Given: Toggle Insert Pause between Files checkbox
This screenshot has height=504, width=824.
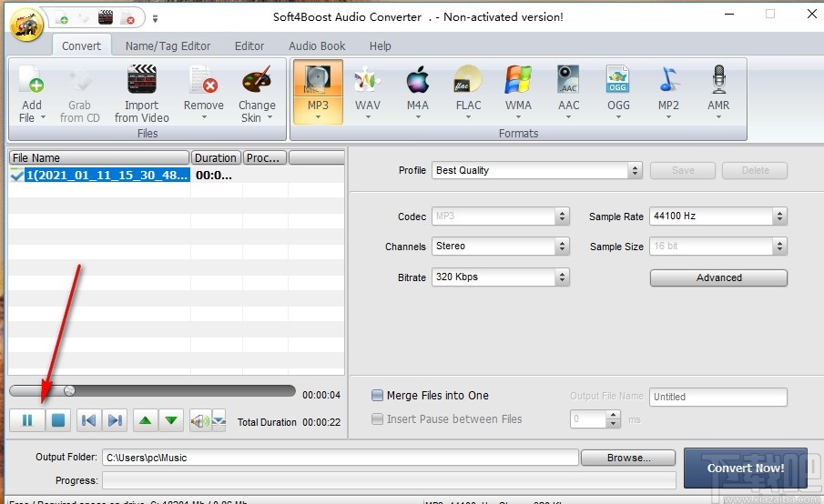Looking at the screenshot, I should click(x=377, y=419).
